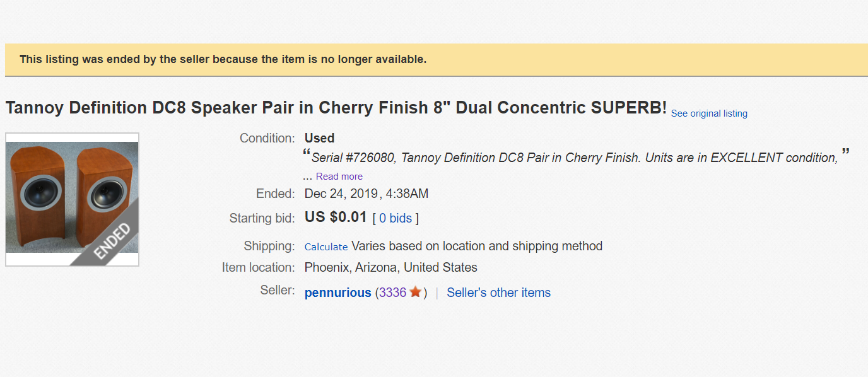Click the orange feedback star icon

pos(415,292)
